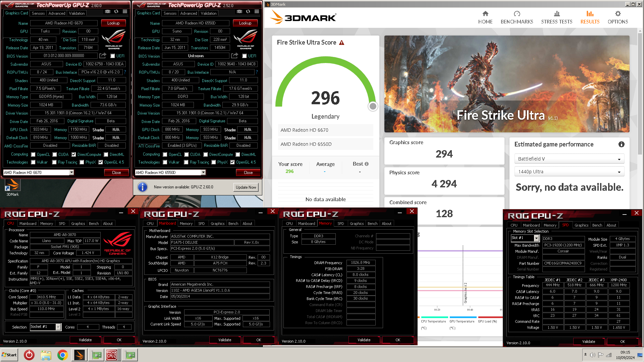Viewport: 644px width, 362px height.
Task: Click bus interface question mark in GPU-Z 2.60.0
Action: pyautogui.click(x=125, y=72)
